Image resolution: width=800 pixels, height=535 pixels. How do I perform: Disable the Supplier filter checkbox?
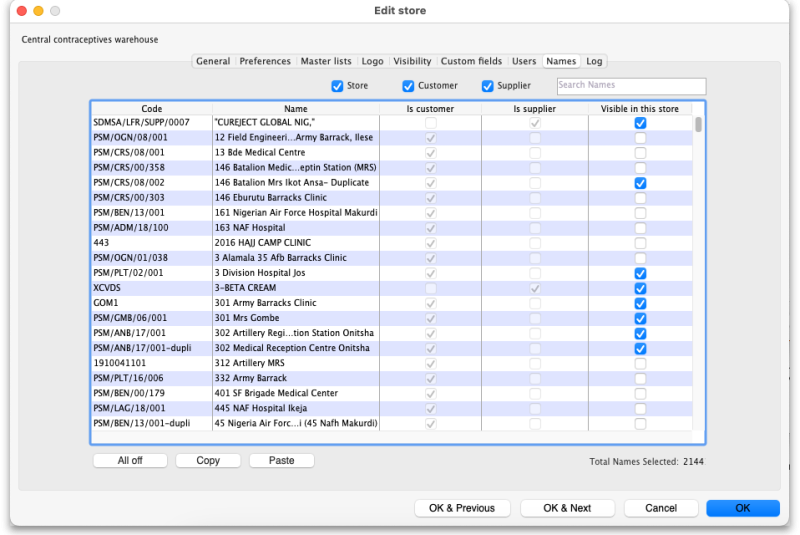tap(488, 86)
